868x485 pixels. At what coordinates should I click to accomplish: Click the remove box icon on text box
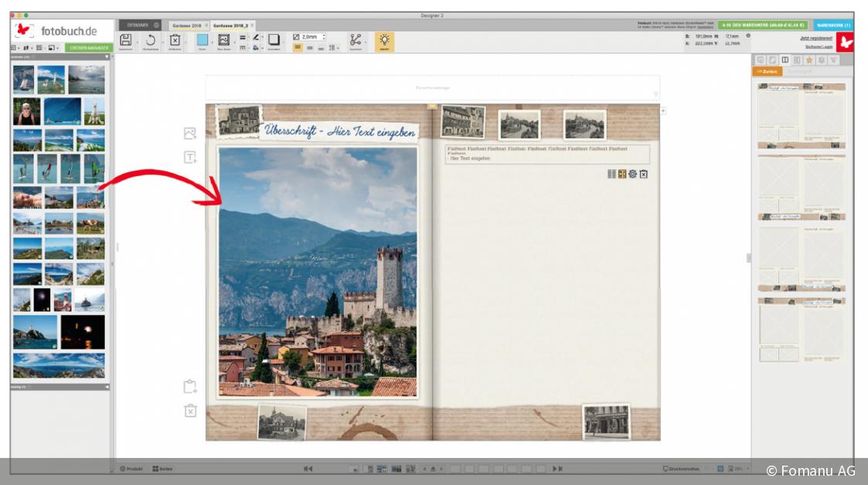[643, 175]
